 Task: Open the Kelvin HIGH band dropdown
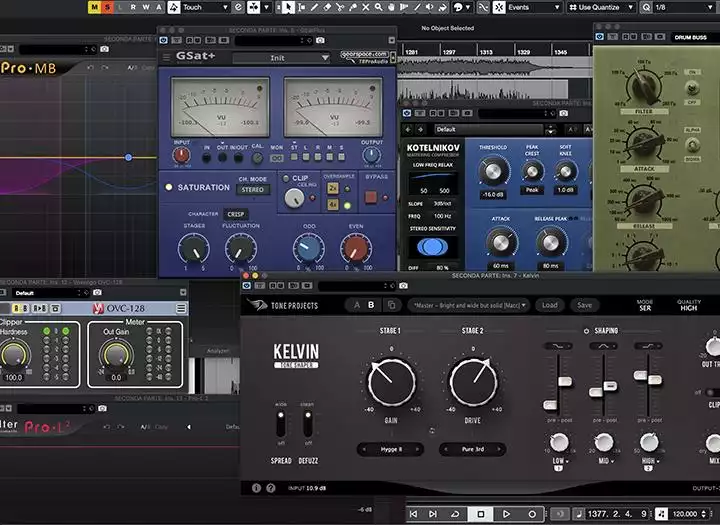pos(650,461)
